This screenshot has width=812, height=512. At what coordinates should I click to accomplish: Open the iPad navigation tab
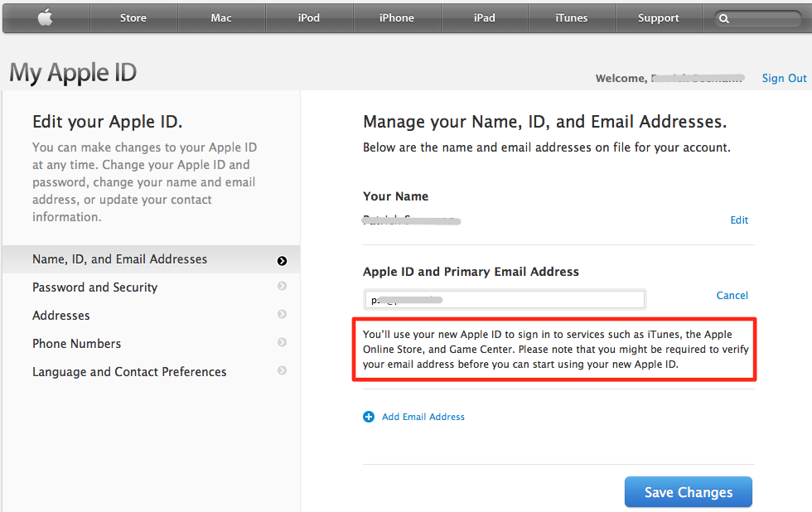coord(485,18)
